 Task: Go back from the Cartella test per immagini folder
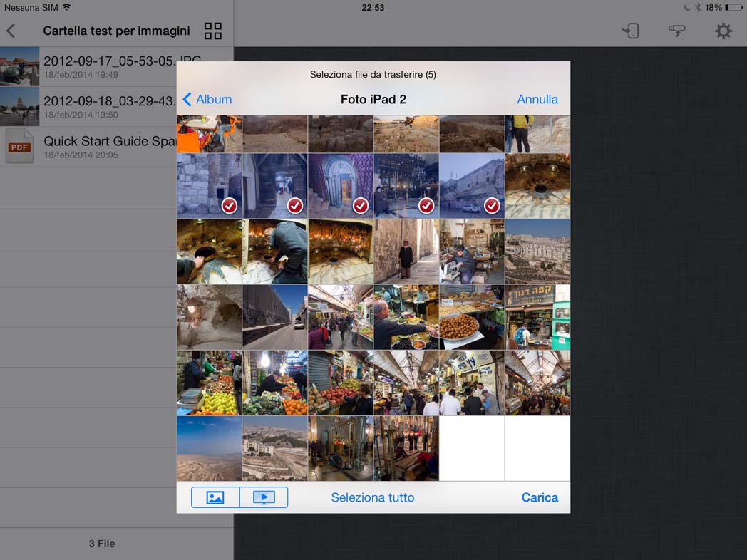(11, 31)
